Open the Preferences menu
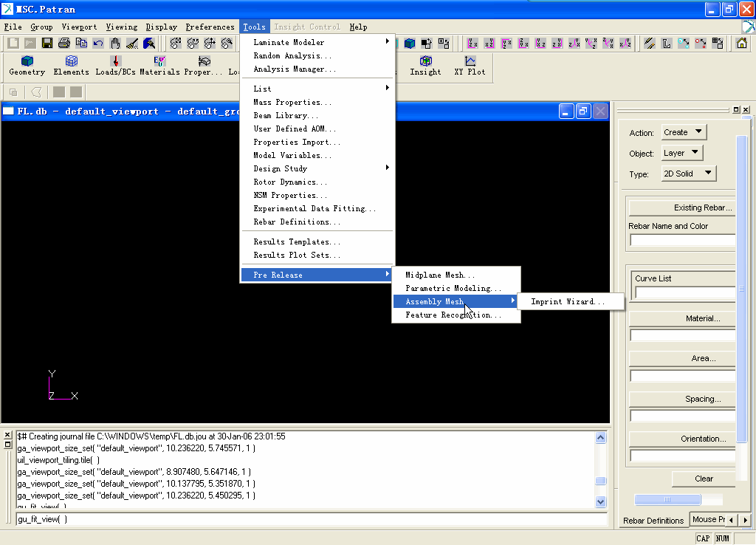The width and height of the screenshot is (756, 545). [210, 27]
